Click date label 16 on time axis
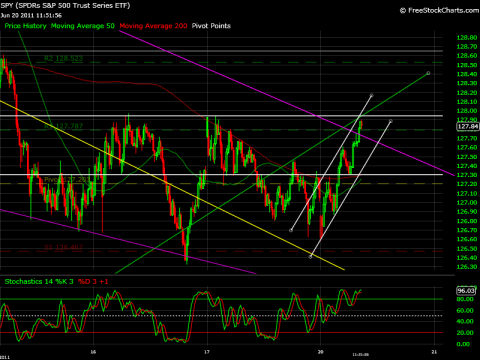Viewport: 480px width, 360px height. [x=93, y=352]
